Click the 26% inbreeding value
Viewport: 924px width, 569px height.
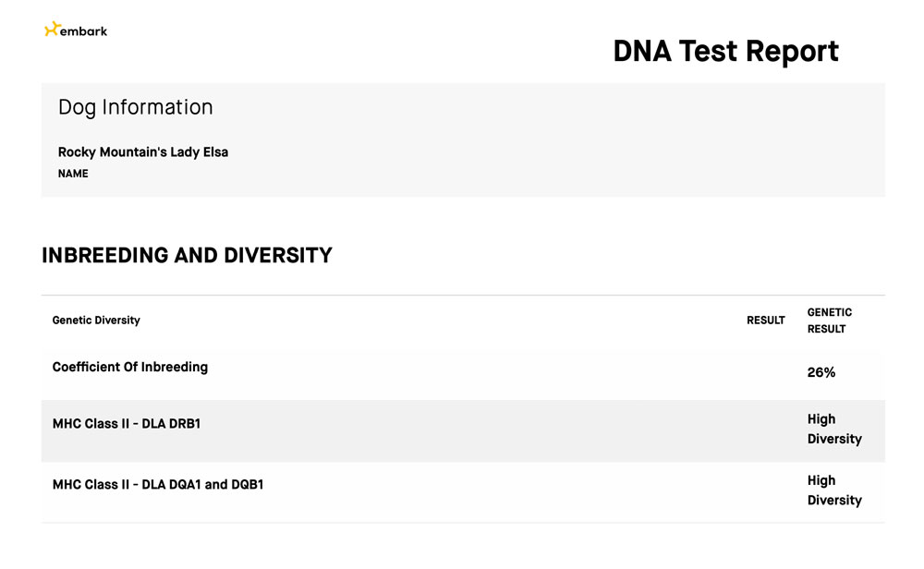pyautogui.click(x=821, y=372)
